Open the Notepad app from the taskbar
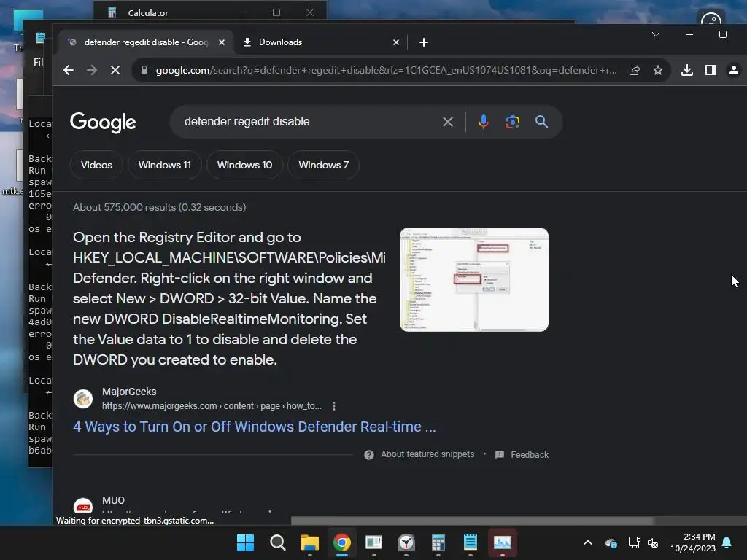 point(471,542)
